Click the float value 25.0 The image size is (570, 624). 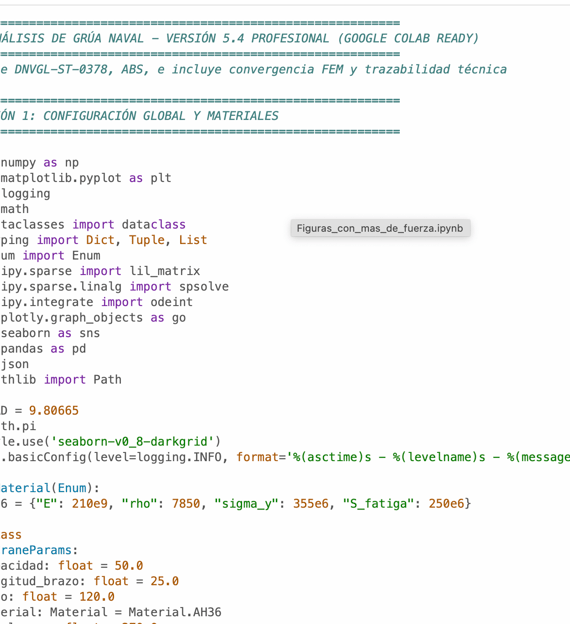tap(165, 581)
